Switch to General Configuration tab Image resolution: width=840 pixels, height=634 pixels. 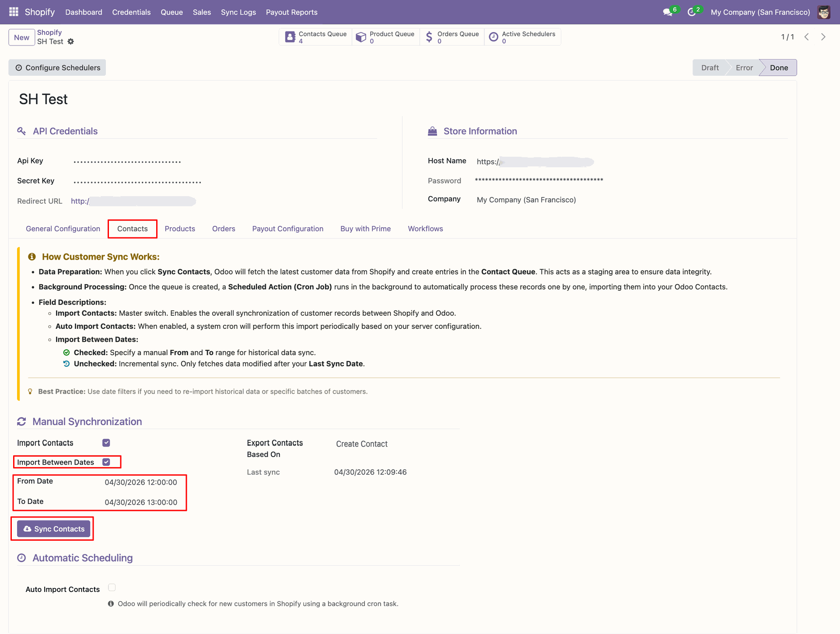click(63, 229)
